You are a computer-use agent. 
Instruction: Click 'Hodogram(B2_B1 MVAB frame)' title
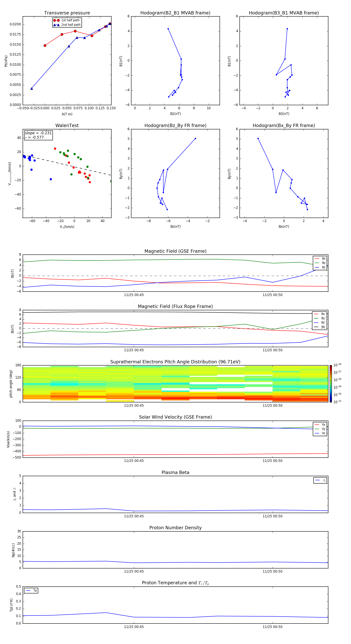pos(175,13)
